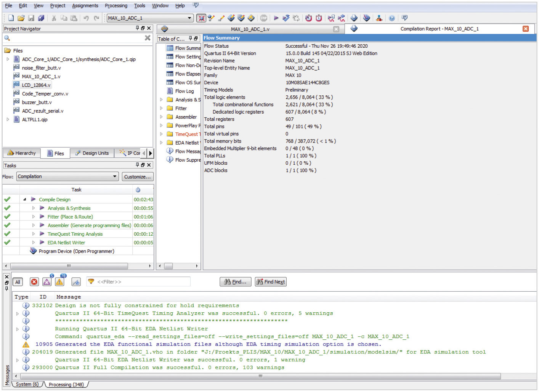Click the Find Next button
The height and width of the screenshot is (392, 539).
(x=271, y=282)
